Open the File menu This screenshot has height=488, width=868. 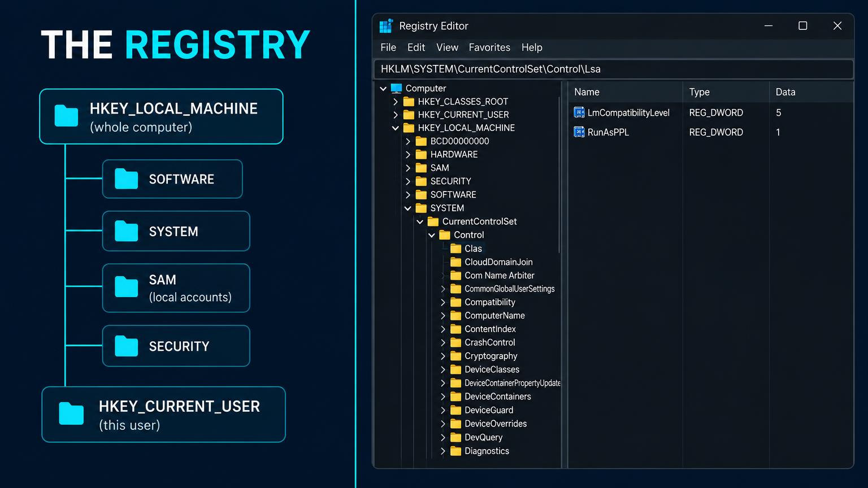point(388,47)
